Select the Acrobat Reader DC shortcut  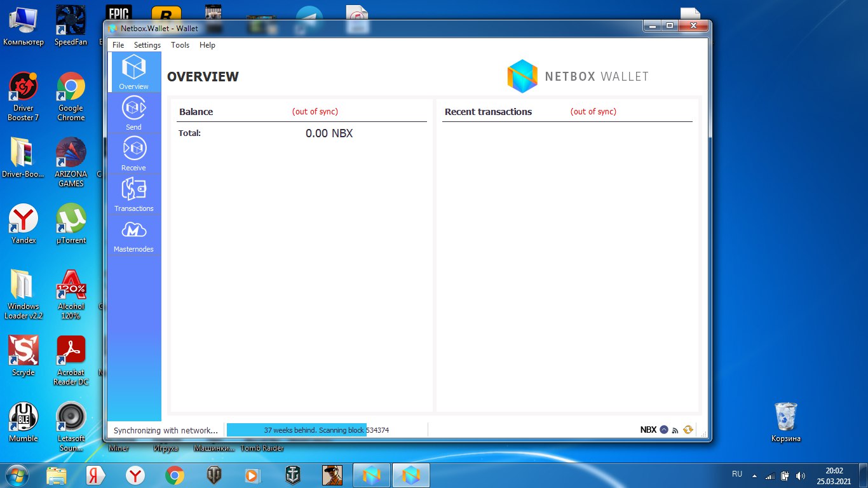[71, 361]
